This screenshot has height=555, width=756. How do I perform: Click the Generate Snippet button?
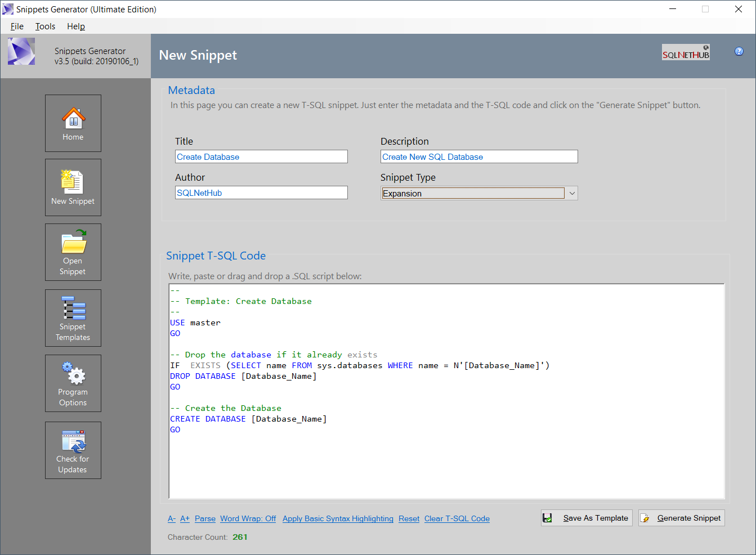[x=682, y=518]
